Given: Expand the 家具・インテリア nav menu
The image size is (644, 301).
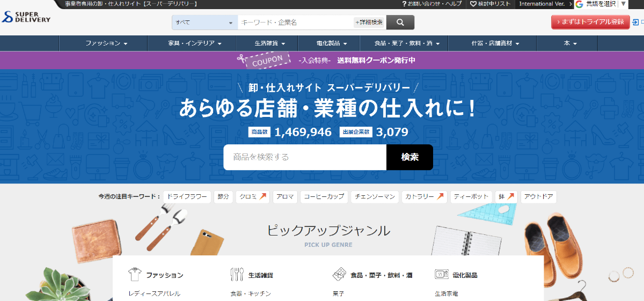Looking at the screenshot, I should coord(195,43).
